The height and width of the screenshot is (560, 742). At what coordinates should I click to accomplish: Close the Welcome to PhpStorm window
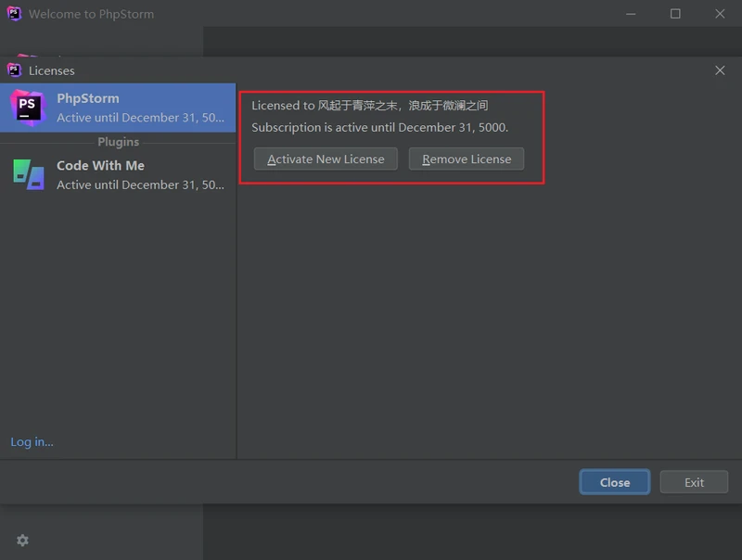coord(720,14)
